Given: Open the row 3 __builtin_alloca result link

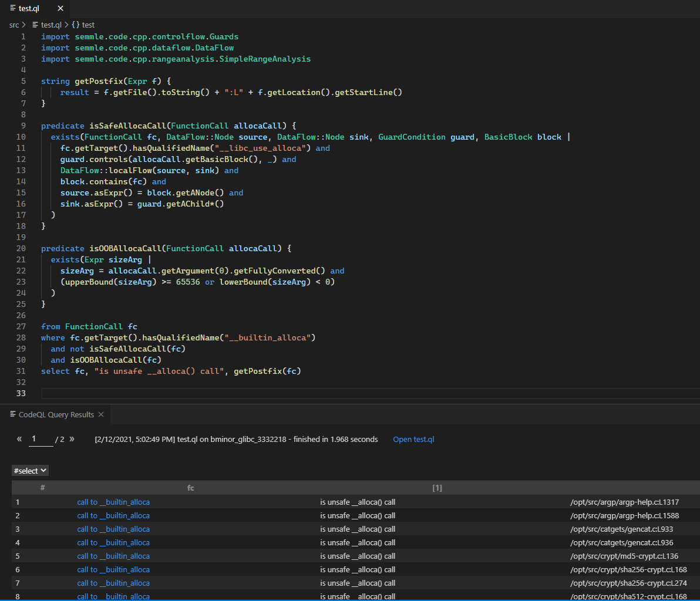Looking at the screenshot, I should [x=113, y=529].
